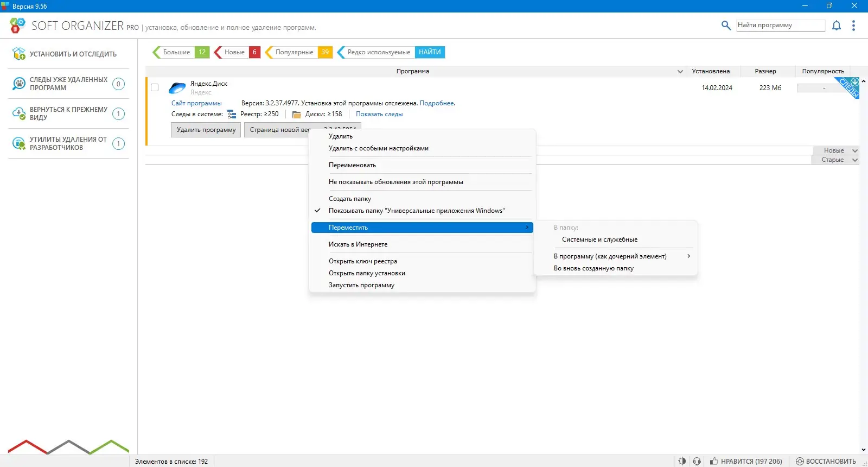This screenshot has height=467, width=868.
Task: Click the Найти программу search field
Action: pyautogui.click(x=781, y=25)
